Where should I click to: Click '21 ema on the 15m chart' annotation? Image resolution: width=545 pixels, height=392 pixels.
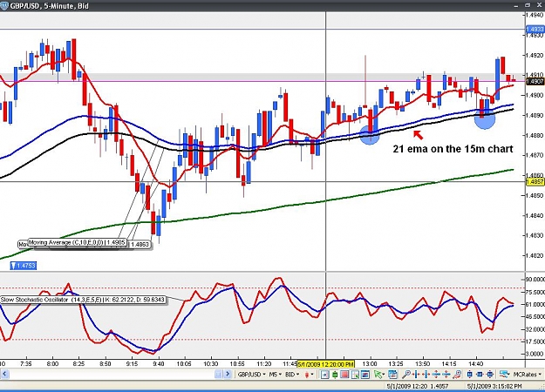453,149
